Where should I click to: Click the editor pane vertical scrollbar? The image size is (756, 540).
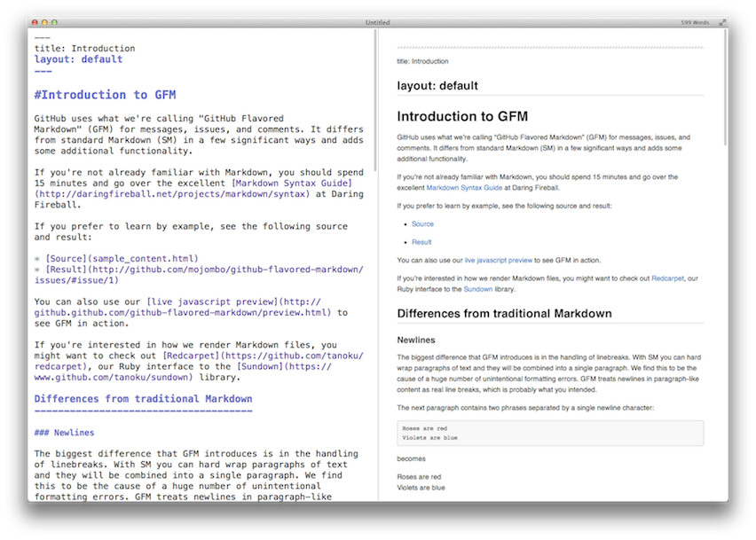click(374, 98)
